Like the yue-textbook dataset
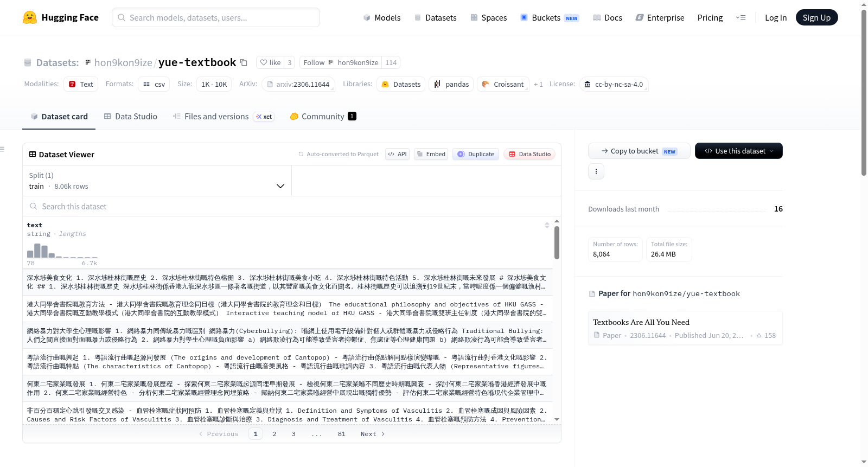 270,62
